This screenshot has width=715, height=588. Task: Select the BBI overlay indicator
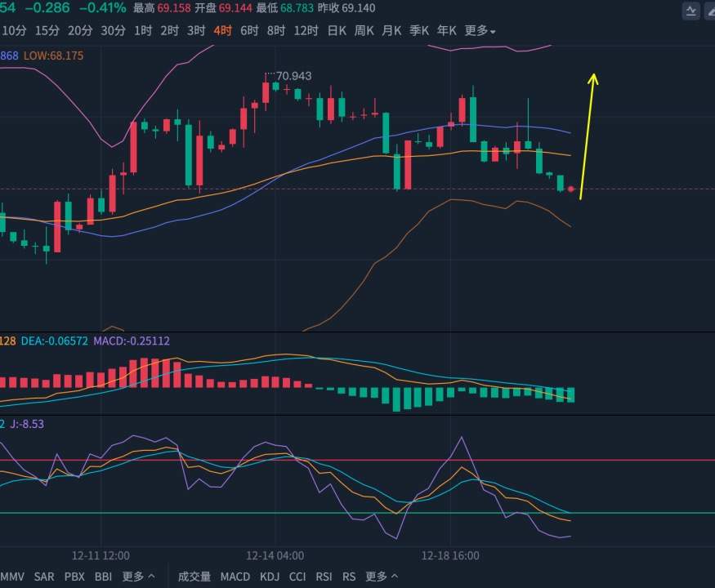(x=104, y=577)
